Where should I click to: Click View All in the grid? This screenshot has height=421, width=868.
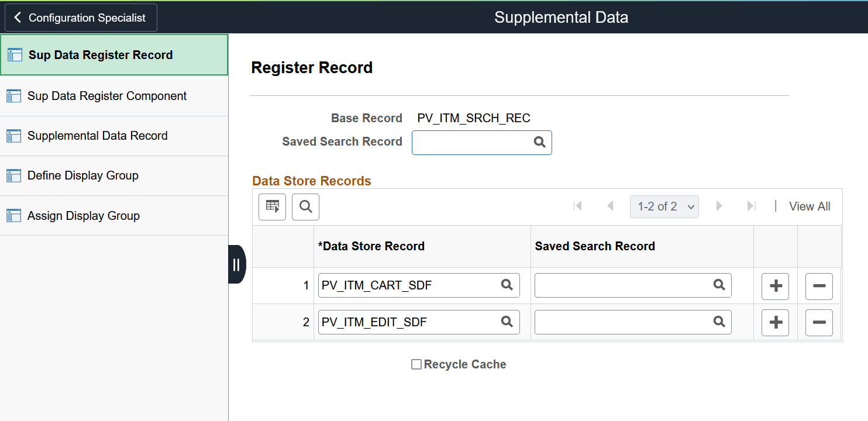pyautogui.click(x=810, y=206)
